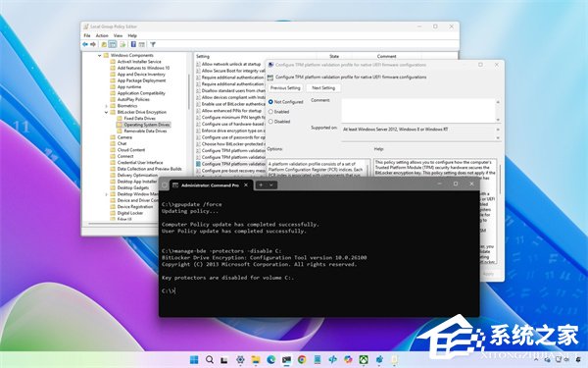This screenshot has width=588, height=368.
Task: Select the Not Configured radio button
Action: [270, 102]
